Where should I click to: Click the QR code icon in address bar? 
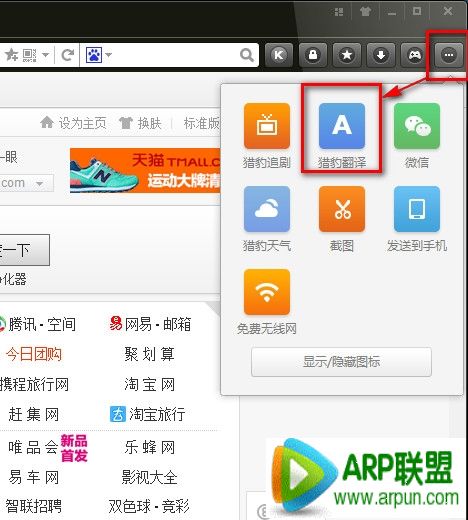pyautogui.click(x=29, y=55)
